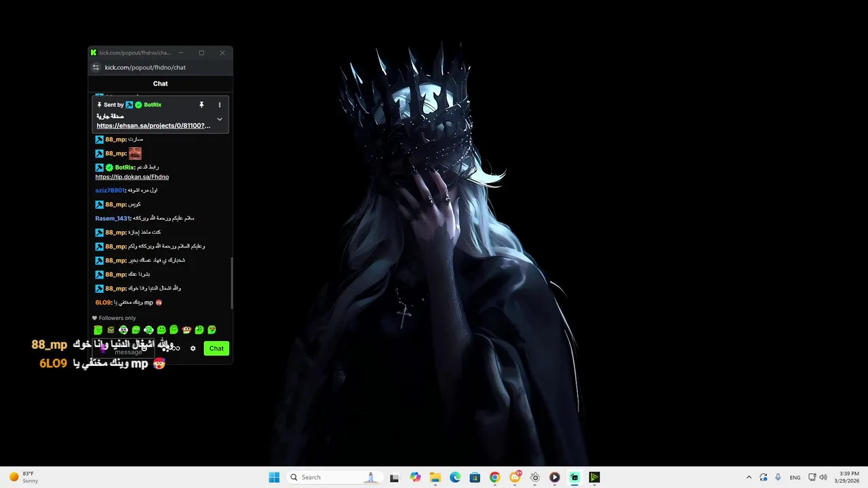The image size is (868, 488).
Task: Click the site settings icon beside the URL
Action: pos(96,67)
